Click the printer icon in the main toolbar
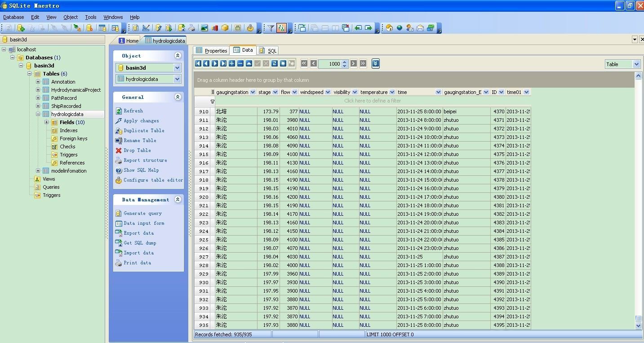Viewport: 644px width, 343px height. 192,28
